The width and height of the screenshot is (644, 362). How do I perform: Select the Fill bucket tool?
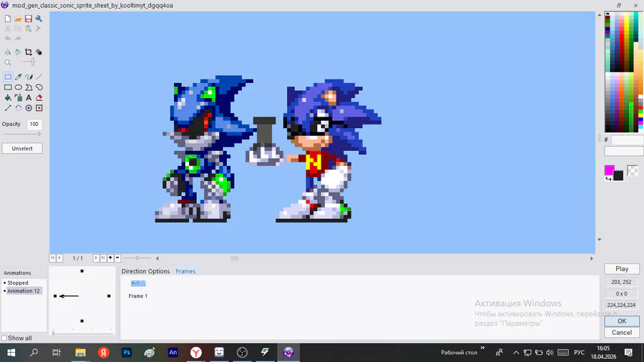(x=8, y=98)
